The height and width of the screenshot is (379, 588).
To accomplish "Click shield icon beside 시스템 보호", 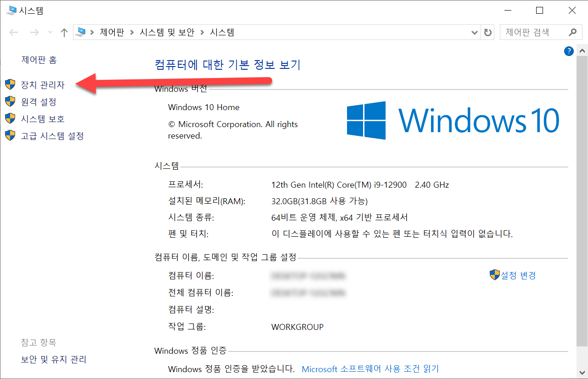I will tap(10, 118).
